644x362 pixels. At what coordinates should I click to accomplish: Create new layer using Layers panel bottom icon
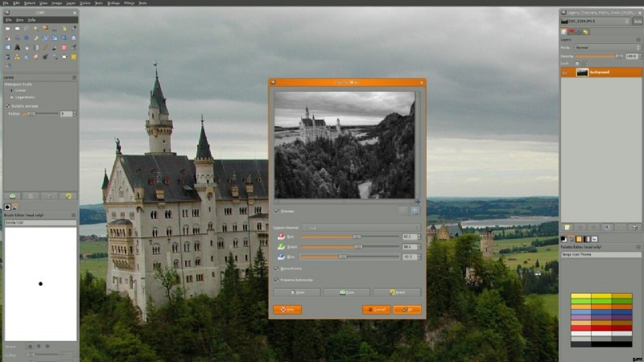(567, 228)
